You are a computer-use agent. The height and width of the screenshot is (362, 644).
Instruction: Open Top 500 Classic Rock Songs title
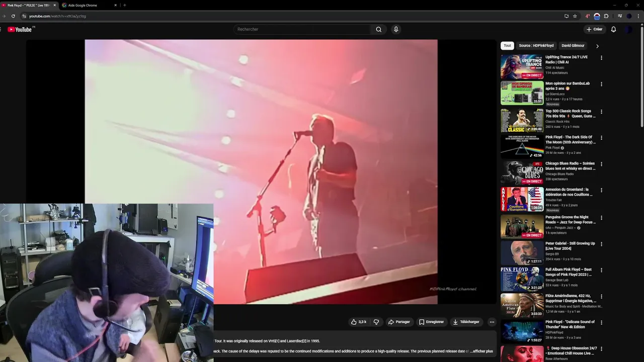pyautogui.click(x=570, y=114)
